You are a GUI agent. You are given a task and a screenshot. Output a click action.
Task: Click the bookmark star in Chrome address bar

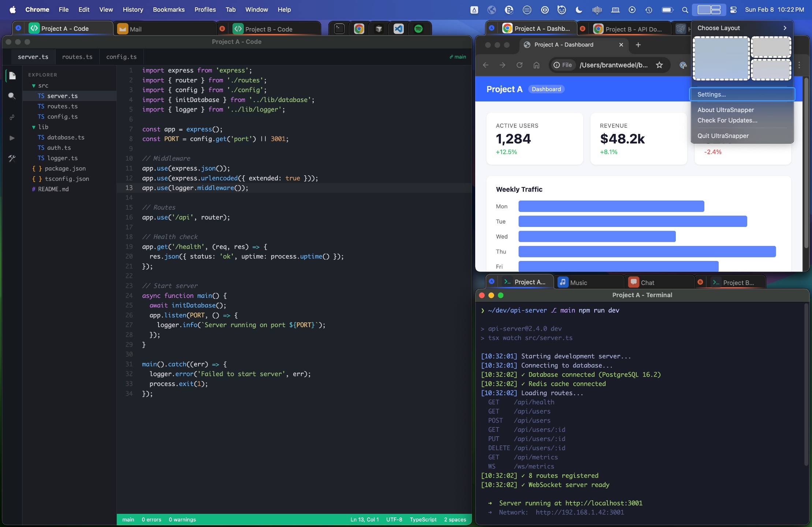[x=659, y=65]
